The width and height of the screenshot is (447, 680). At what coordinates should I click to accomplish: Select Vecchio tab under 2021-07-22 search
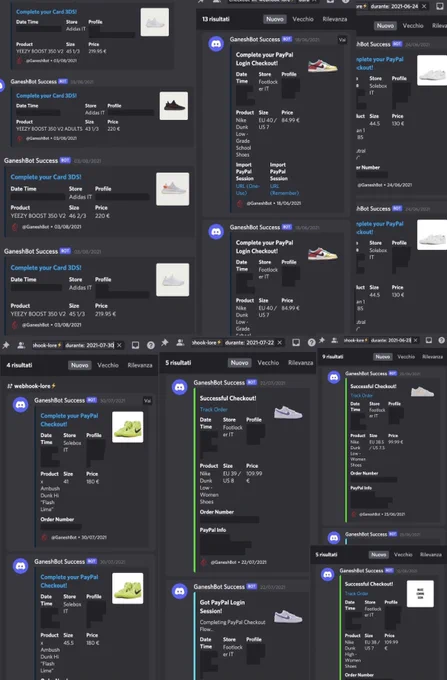coord(268,363)
